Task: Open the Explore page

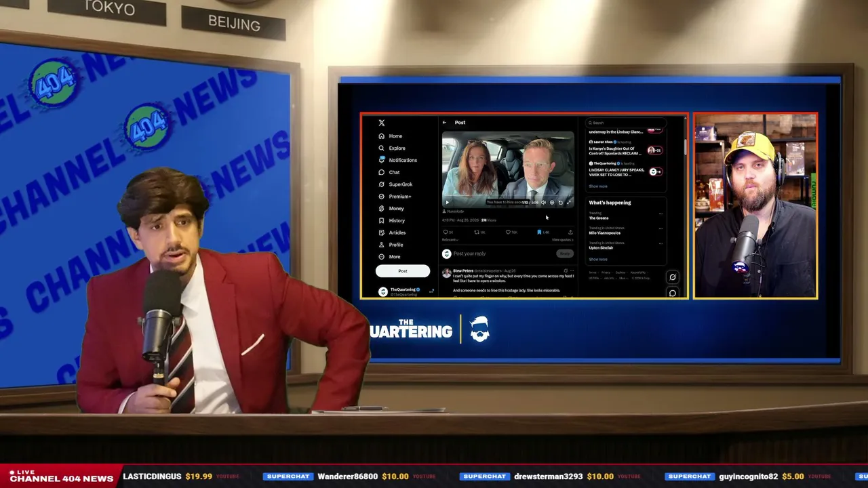Action: coord(392,148)
